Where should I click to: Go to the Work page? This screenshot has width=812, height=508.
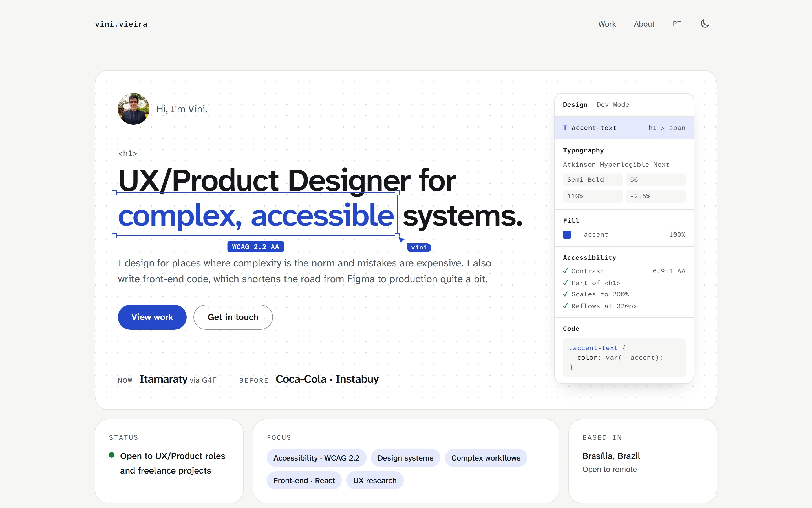tap(607, 24)
